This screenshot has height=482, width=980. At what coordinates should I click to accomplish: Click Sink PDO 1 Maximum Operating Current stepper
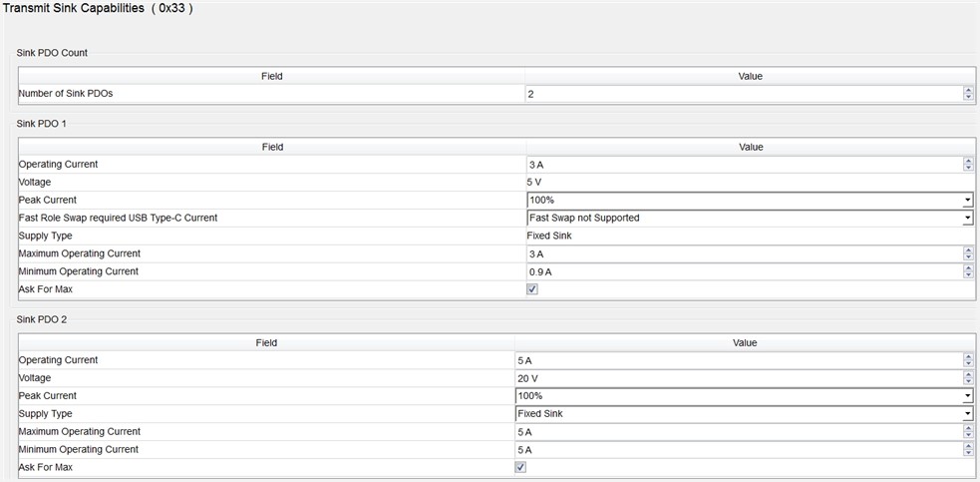tap(968, 254)
